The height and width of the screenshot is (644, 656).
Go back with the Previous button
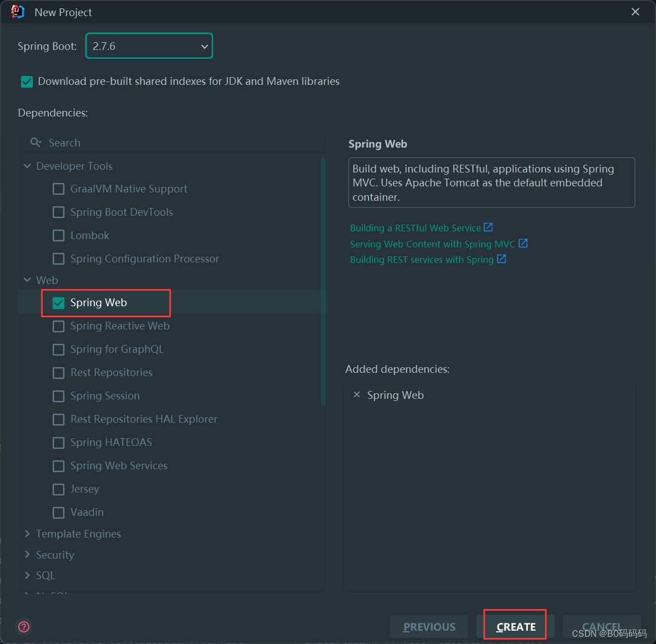[x=429, y=627]
